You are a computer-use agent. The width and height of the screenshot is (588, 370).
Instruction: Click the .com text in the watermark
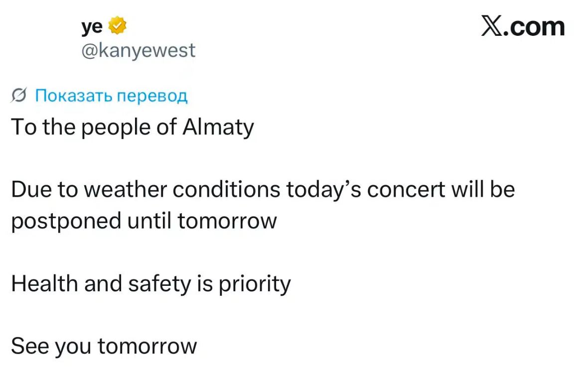[x=534, y=27]
